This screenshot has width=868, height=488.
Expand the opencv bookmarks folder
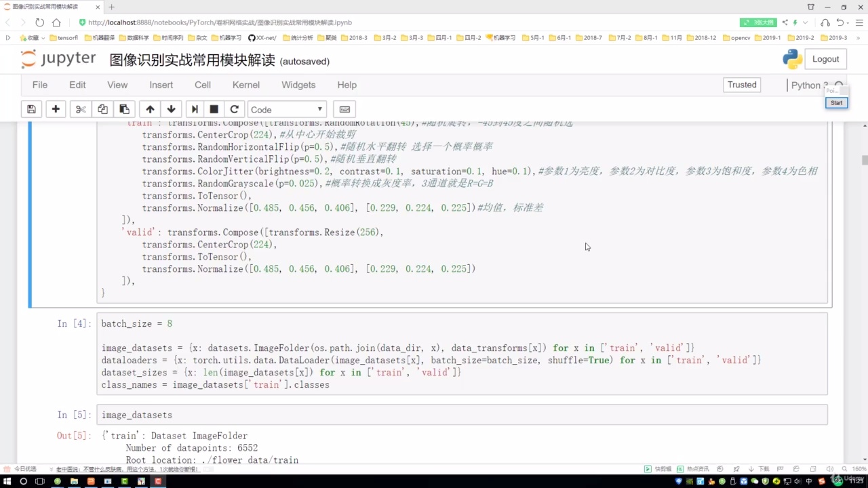(x=736, y=37)
